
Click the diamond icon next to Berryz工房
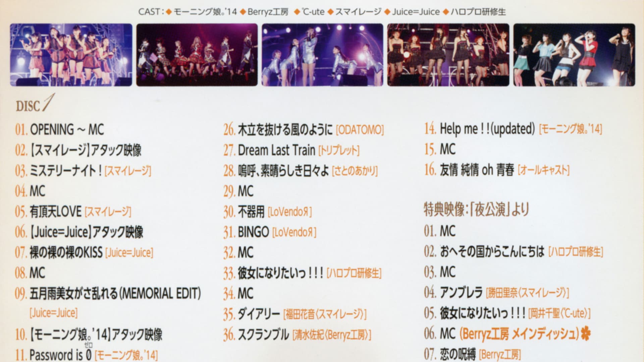coord(243,12)
